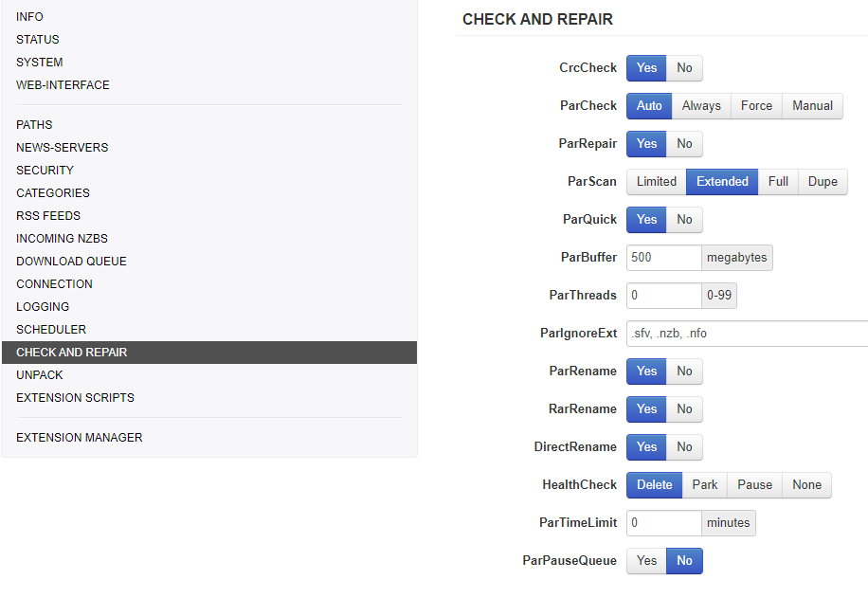Go to News-Servers settings

(63, 148)
